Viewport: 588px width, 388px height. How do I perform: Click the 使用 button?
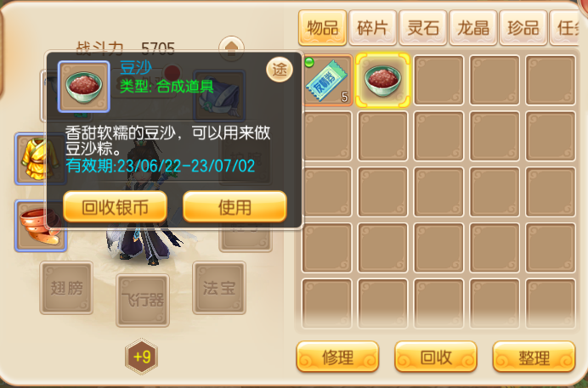pos(235,206)
